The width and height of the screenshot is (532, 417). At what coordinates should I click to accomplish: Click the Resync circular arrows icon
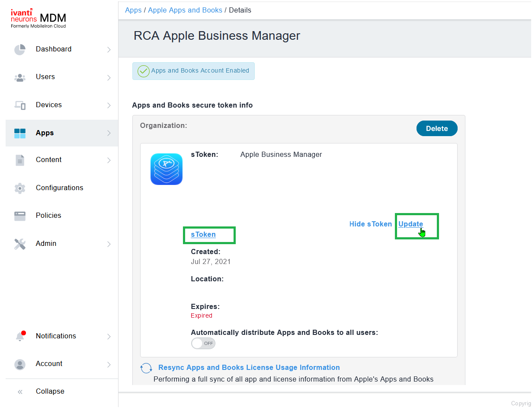pyautogui.click(x=146, y=368)
